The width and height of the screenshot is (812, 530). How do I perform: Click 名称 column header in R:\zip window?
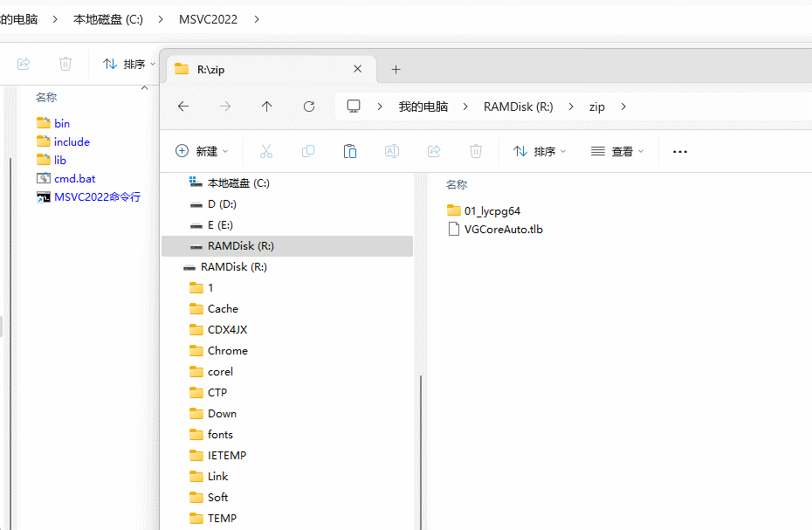(x=457, y=184)
